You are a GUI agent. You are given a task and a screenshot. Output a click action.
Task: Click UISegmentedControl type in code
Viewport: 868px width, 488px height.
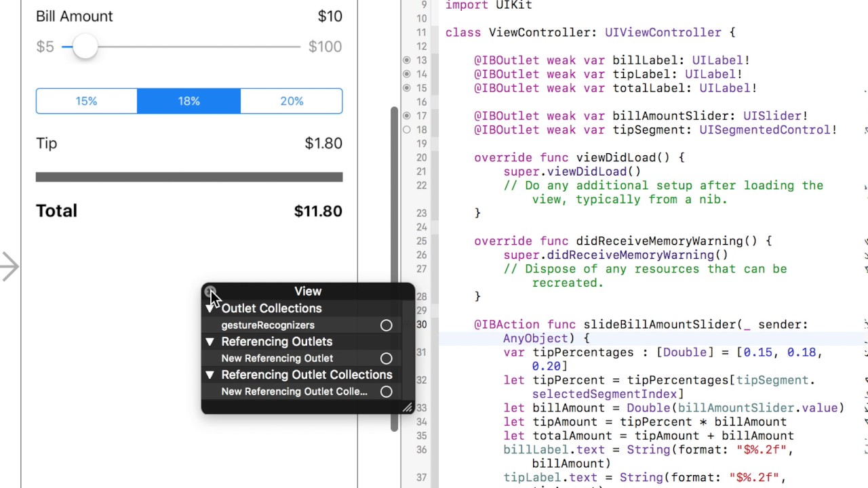766,130
